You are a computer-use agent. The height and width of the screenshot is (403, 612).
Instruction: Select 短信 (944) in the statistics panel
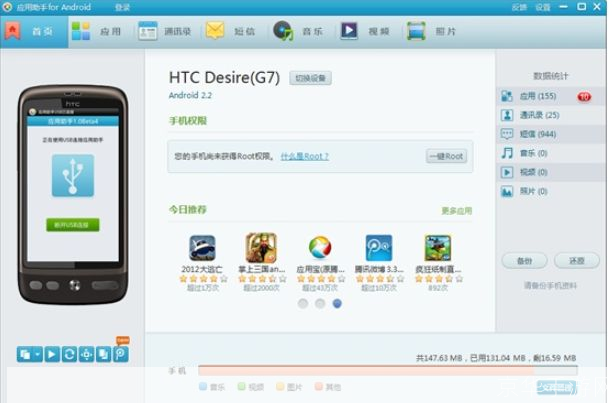coord(551,134)
